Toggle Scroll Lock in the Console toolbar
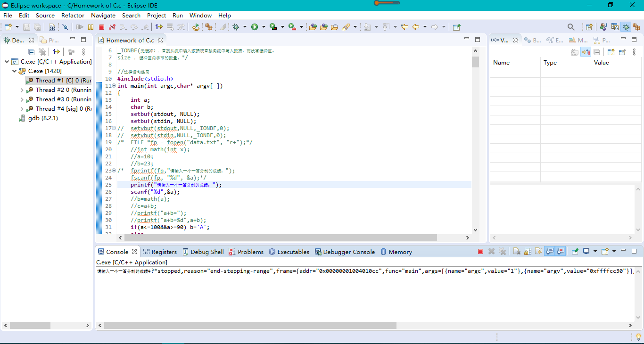Viewport: 644px width, 344px height. click(x=528, y=252)
